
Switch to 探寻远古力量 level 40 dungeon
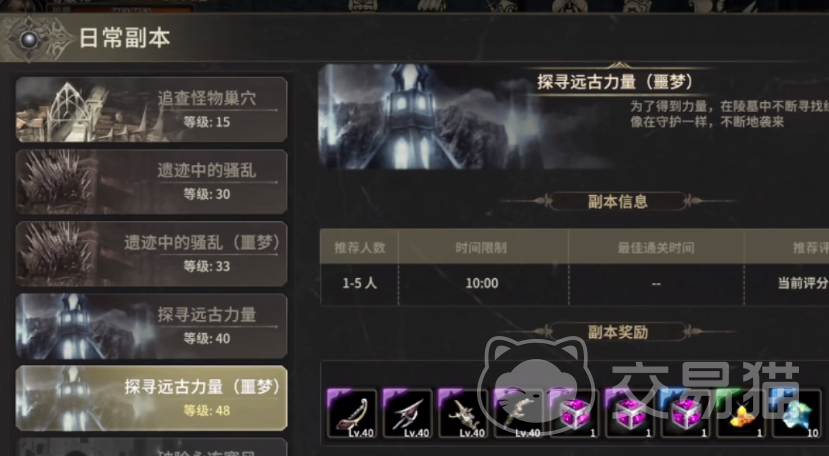[151, 326]
